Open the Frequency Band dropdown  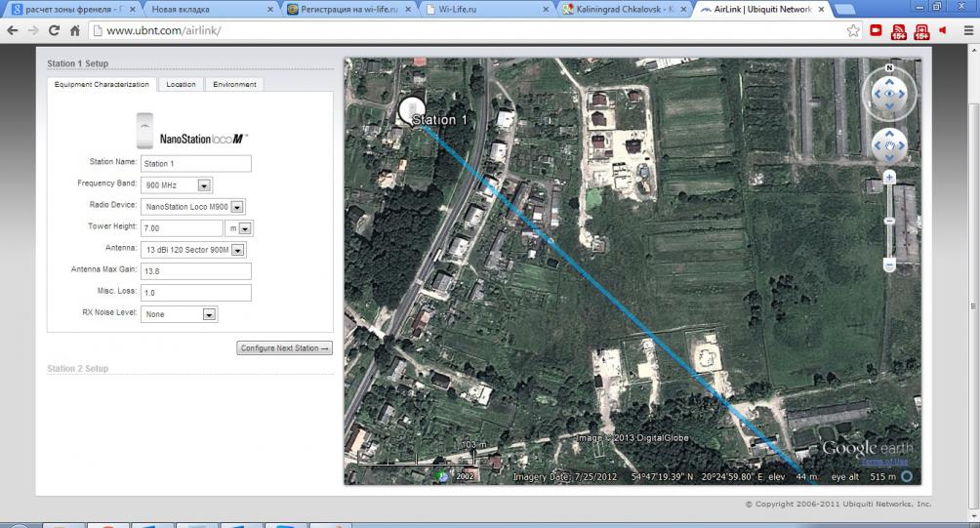pos(204,185)
